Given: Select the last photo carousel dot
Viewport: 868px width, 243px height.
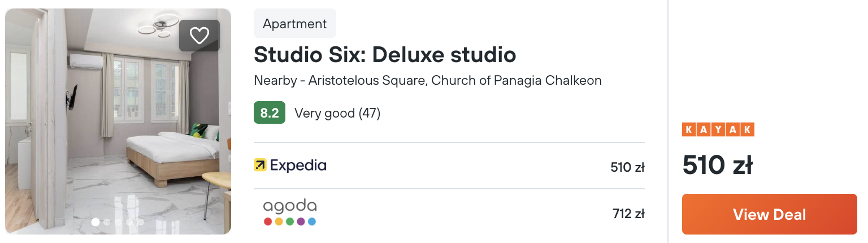Looking at the screenshot, I should point(141,222).
